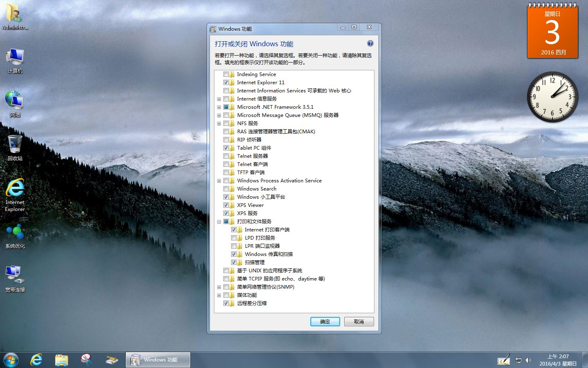Select the RAS 连接管理器管理工具包(CMAK) row
This screenshot has height=368, width=588.
tap(276, 131)
